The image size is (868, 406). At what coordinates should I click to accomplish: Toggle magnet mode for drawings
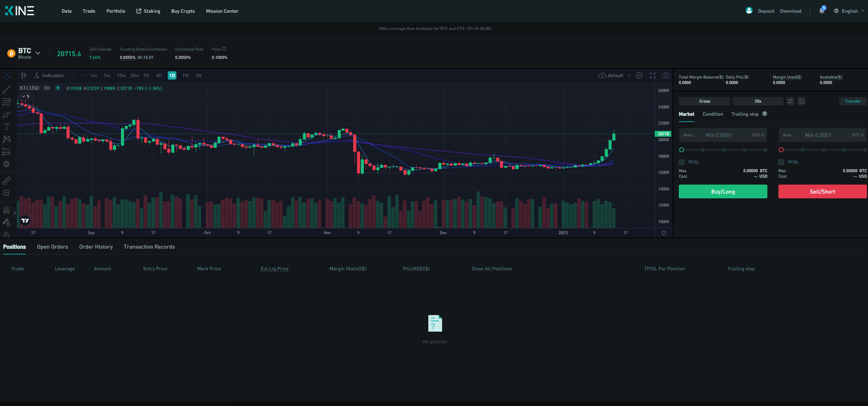pos(7,210)
